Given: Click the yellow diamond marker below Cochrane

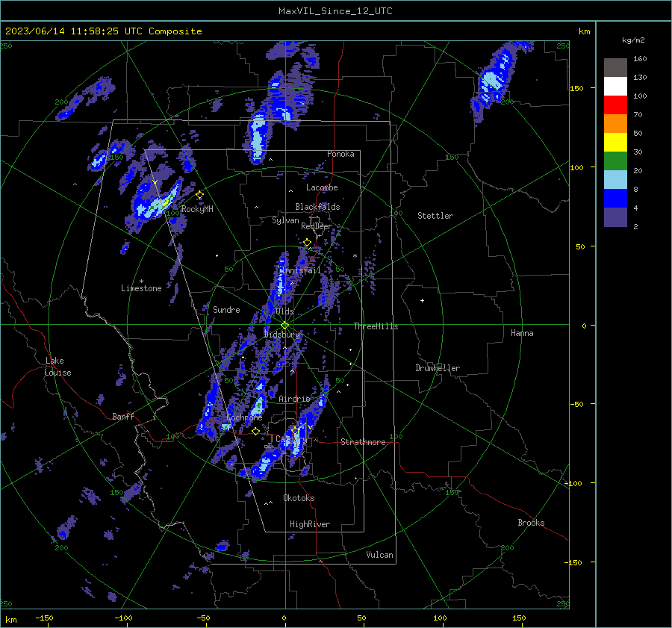Looking at the screenshot, I should click(256, 432).
